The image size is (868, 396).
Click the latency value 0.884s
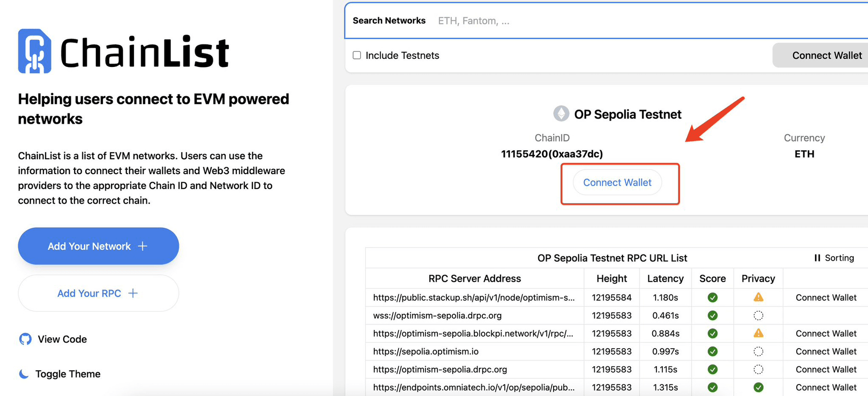pos(665,333)
